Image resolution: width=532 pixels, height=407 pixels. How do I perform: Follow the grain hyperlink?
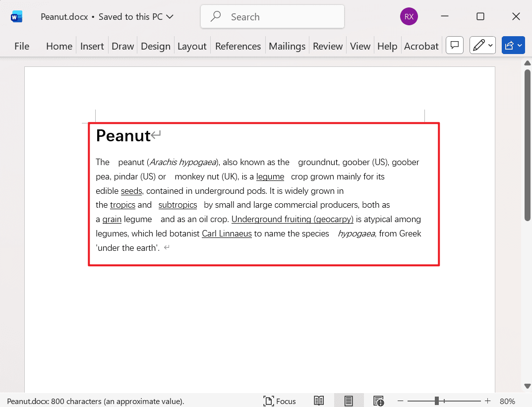(112, 220)
